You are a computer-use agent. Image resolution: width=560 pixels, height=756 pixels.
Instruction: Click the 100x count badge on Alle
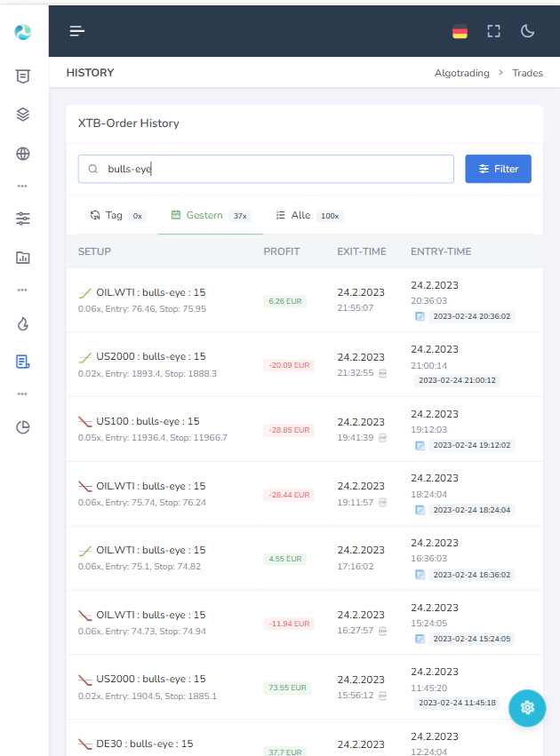[x=330, y=216]
